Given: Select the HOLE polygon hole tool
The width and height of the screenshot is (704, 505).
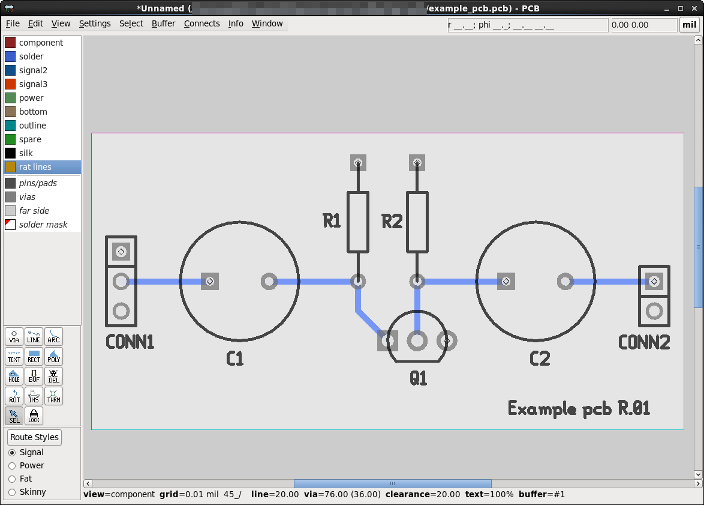Looking at the screenshot, I should [14, 376].
